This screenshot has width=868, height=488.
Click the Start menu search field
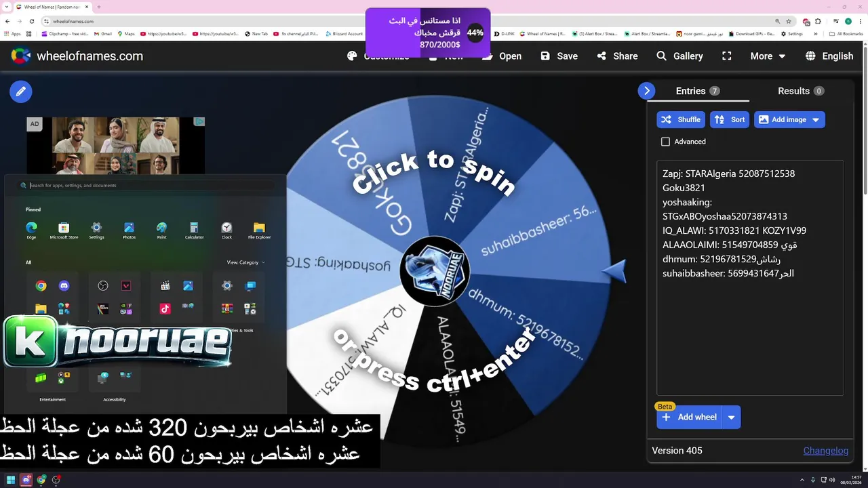[147, 185]
